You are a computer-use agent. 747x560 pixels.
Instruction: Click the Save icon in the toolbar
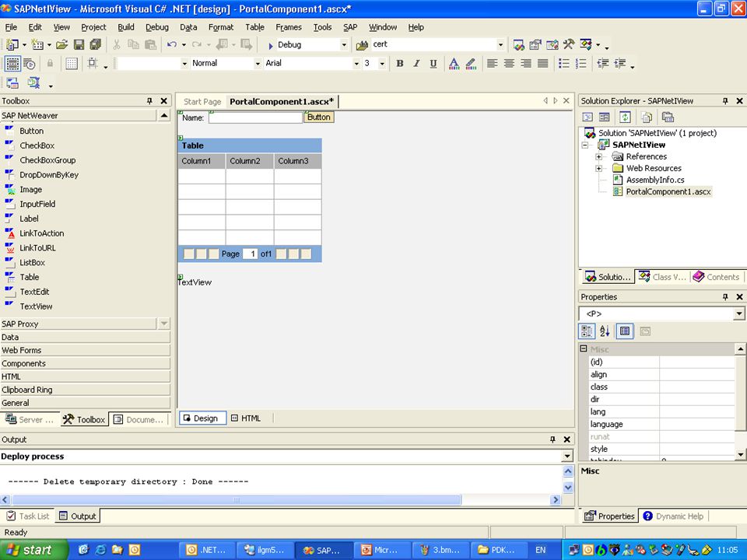tap(79, 45)
